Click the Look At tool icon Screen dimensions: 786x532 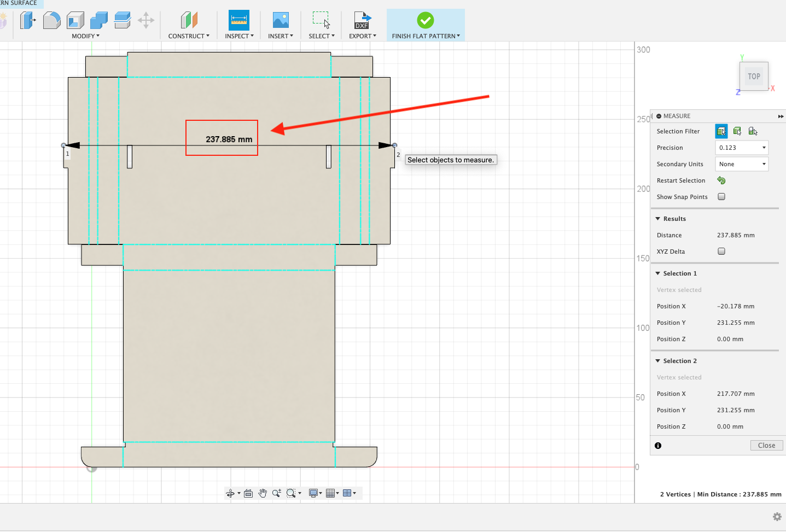248,493
